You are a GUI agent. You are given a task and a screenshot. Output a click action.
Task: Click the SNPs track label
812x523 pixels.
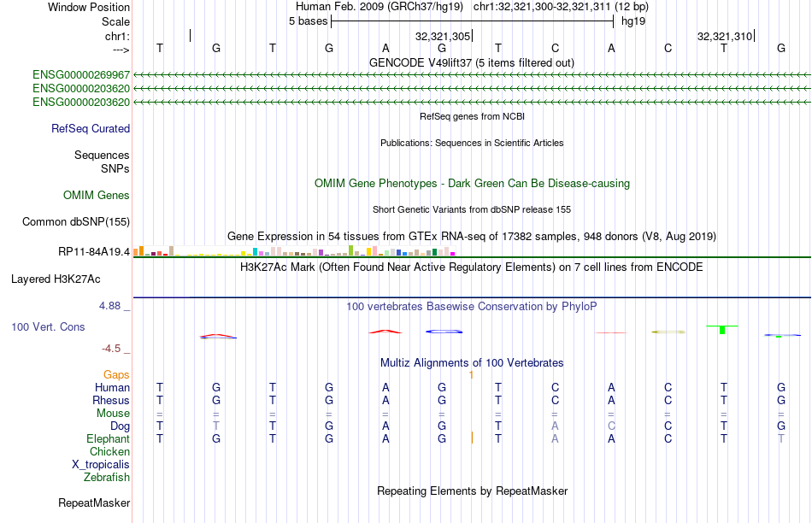(x=115, y=169)
